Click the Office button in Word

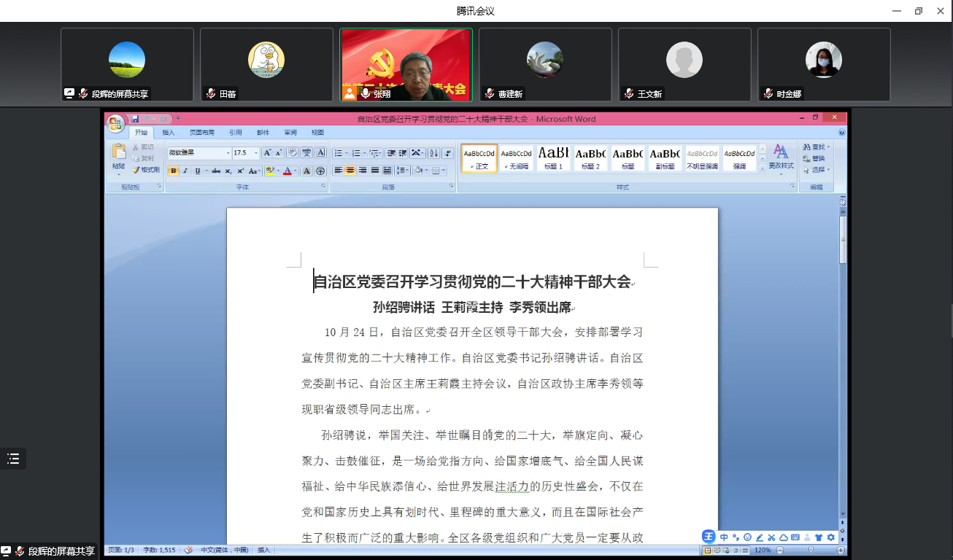coord(116,124)
